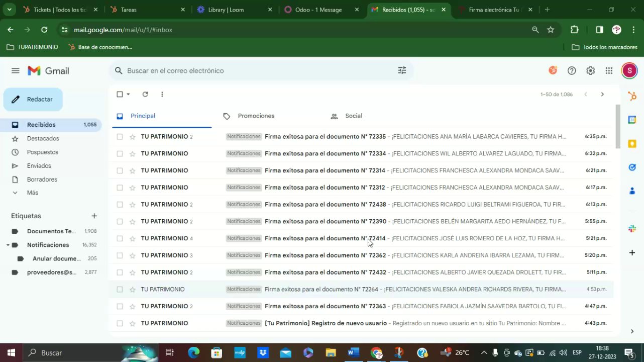
Task: Click the email list vertical scrollbar
Action: (x=618, y=127)
